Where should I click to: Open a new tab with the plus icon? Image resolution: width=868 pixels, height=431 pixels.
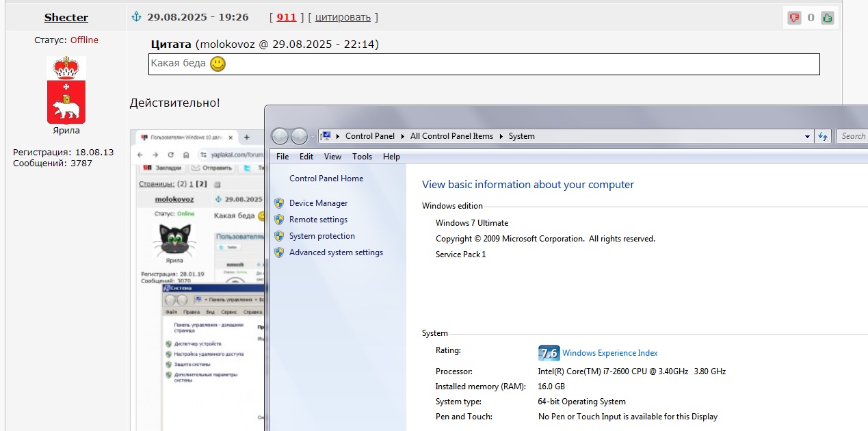[246, 138]
